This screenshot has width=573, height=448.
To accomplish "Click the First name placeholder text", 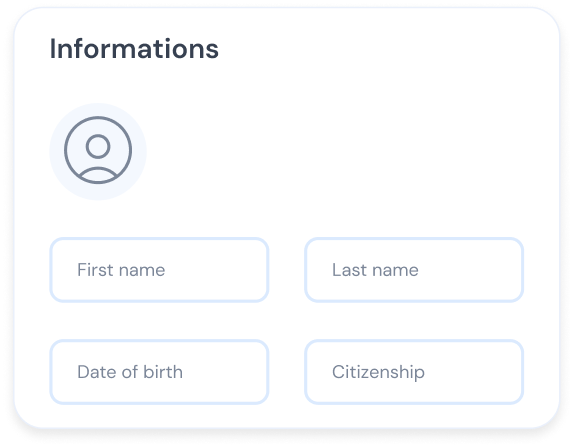I will (x=121, y=270).
